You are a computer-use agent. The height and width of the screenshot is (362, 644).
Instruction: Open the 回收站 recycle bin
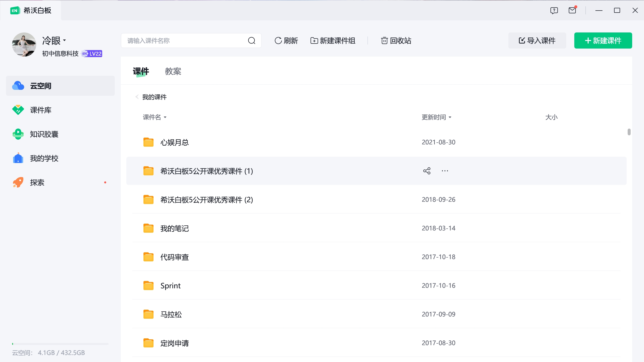point(396,41)
